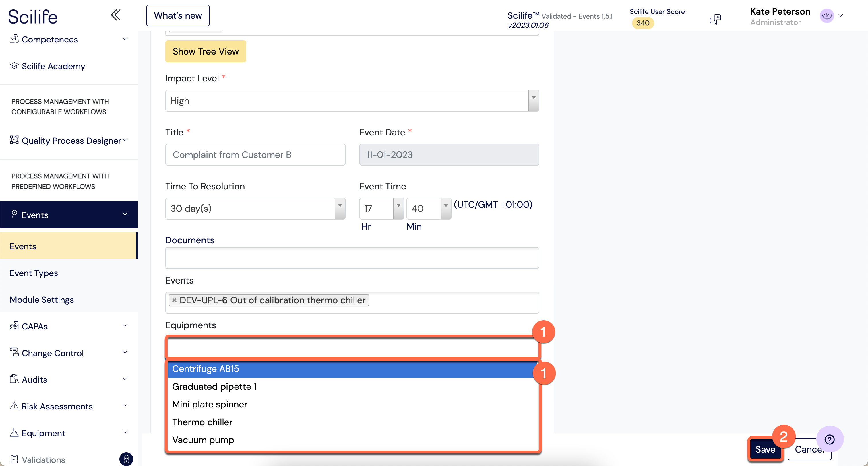Open the help question-mark button
The width and height of the screenshot is (868, 466).
coord(830,439)
